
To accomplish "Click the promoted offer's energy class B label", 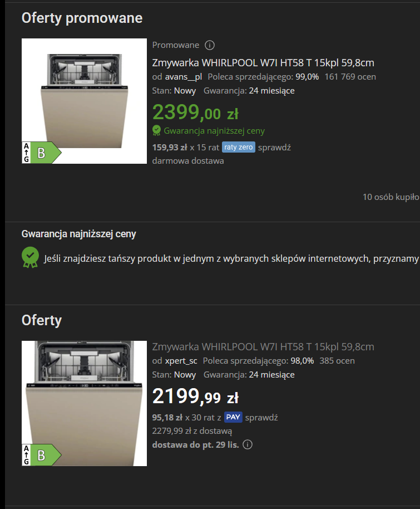I will (42, 153).
